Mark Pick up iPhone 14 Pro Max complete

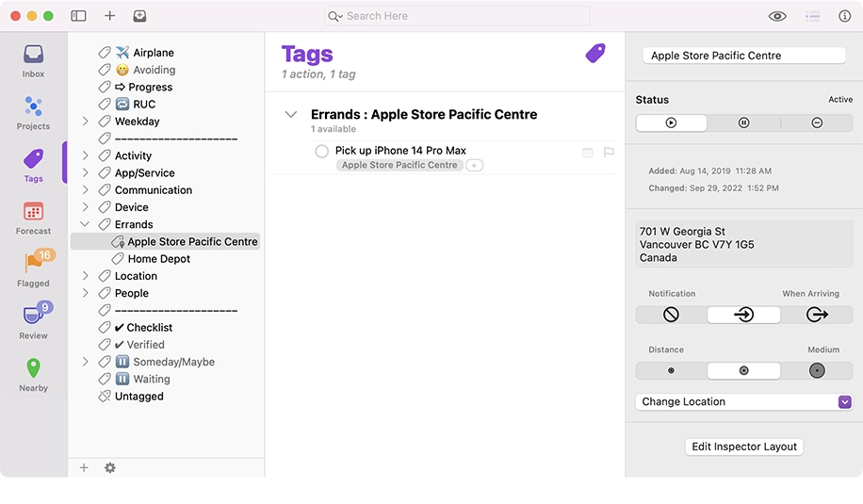322,152
